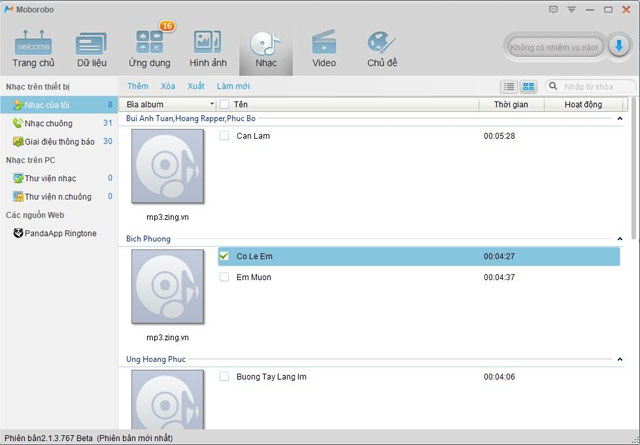Click the feedback chat icon in title bar
640x445 pixels.
(x=553, y=9)
